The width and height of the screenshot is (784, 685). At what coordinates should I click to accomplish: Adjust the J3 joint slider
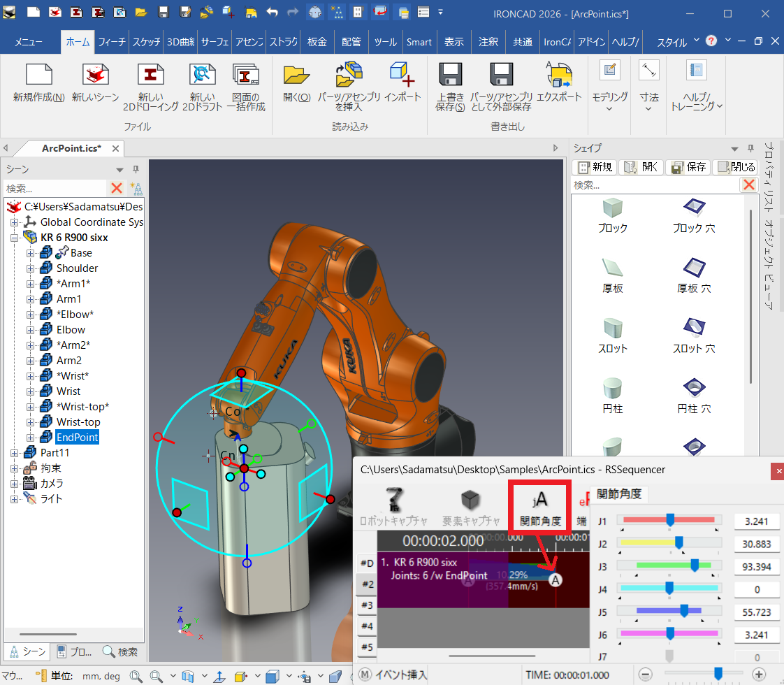(695, 565)
